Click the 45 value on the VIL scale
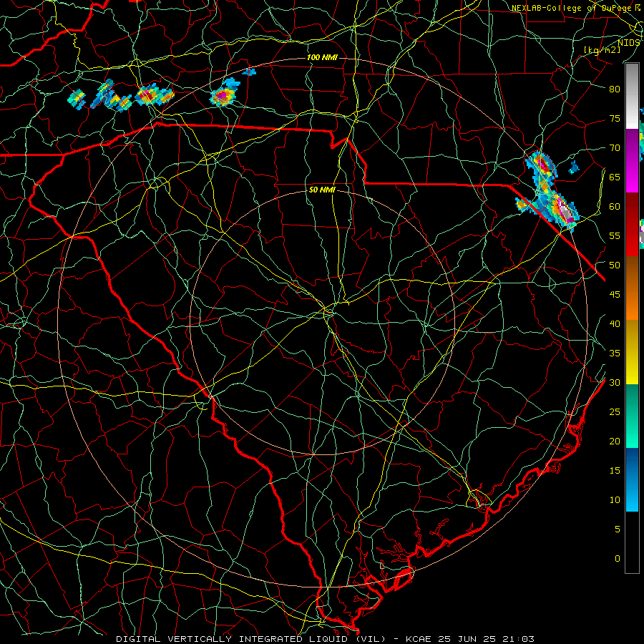Image resolution: width=644 pixels, height=644 pixels. 615,295
